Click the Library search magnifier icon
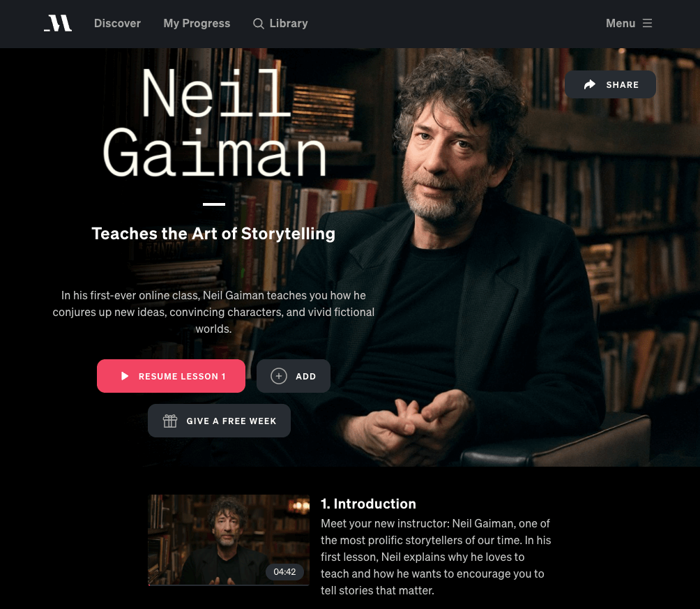Viewport: 700px width, 609px height. 259,24
